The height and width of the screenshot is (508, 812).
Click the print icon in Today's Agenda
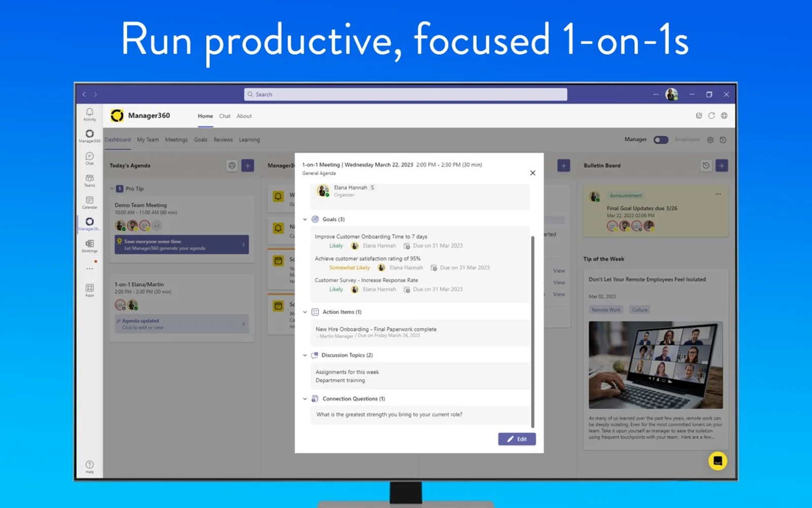(232, 166)
